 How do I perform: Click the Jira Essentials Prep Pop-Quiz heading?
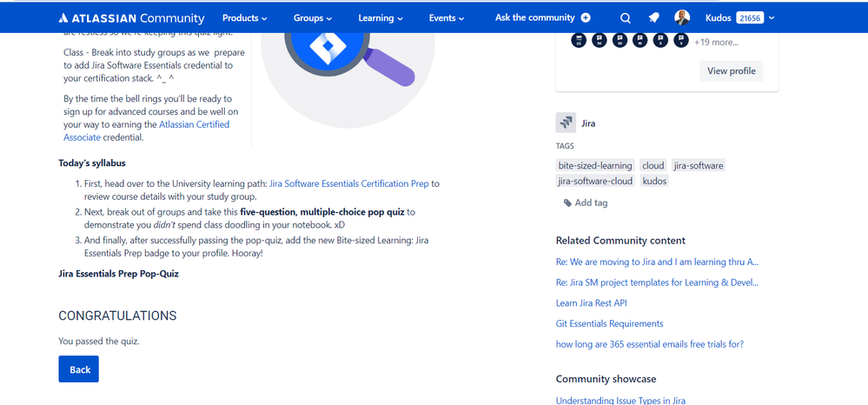118,274
